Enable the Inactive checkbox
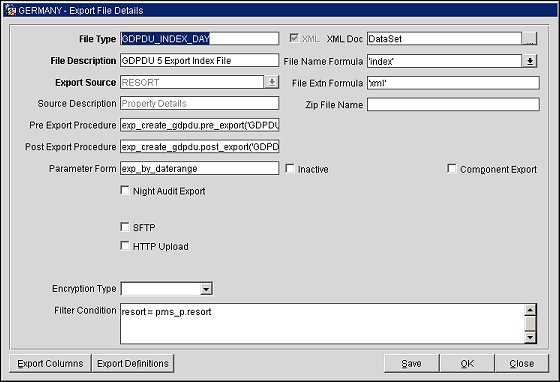Screen dimensions: 560x382 point(290,169)
